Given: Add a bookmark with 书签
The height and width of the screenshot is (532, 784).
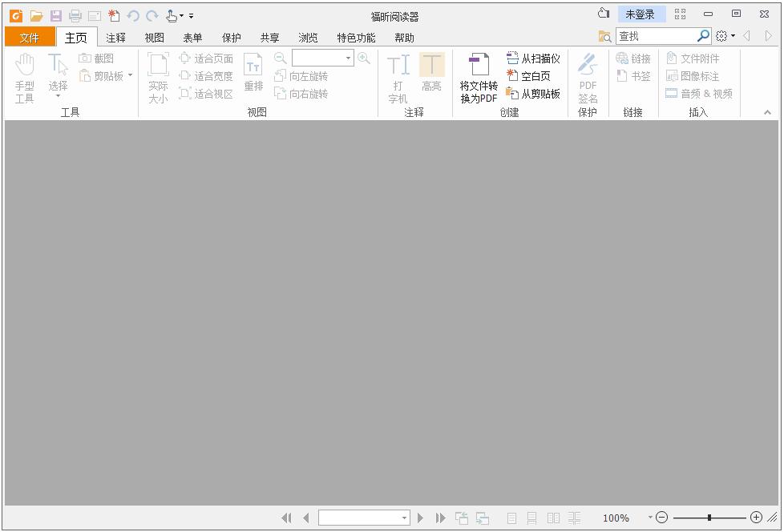Looking at the screenshot, I should point(633,76).
